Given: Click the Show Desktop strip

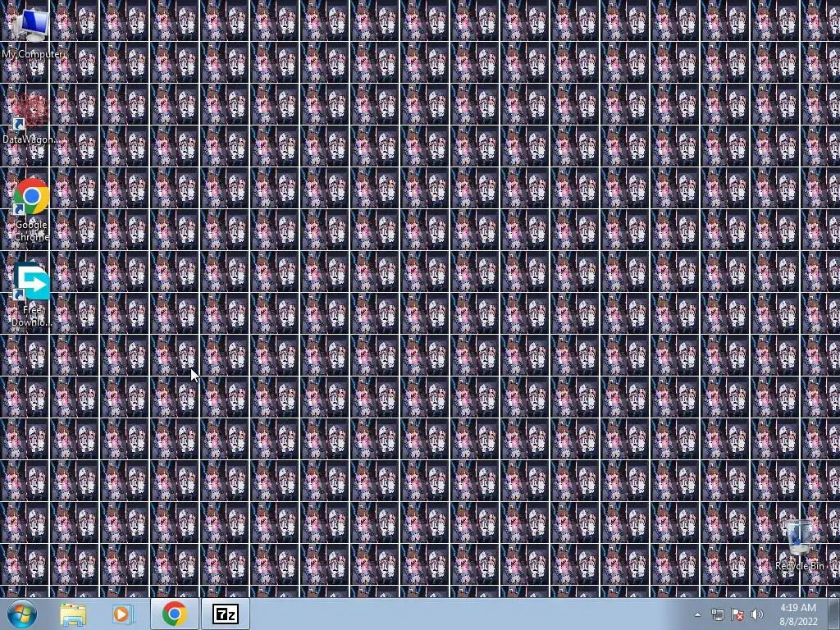Looking at the screenshot, I should pos(834,614).
